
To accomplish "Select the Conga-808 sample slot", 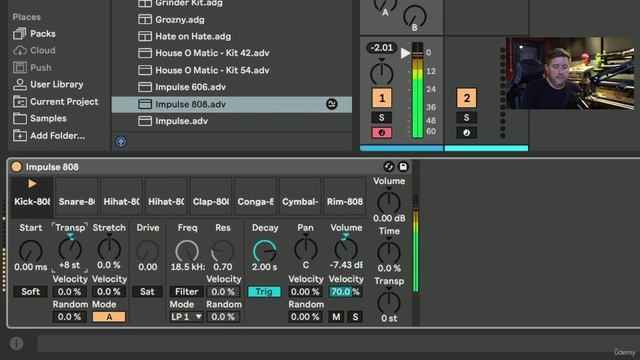I will click(x=256, y=197).
